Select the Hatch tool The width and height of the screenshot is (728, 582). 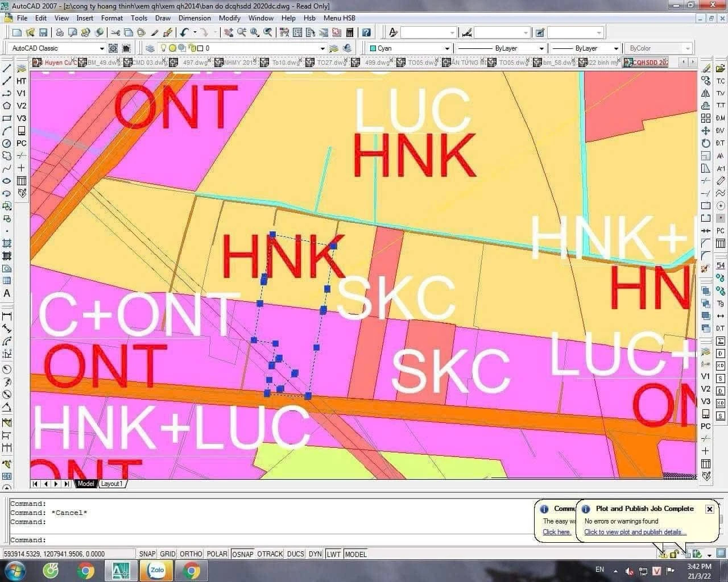[x=7, y=243]
